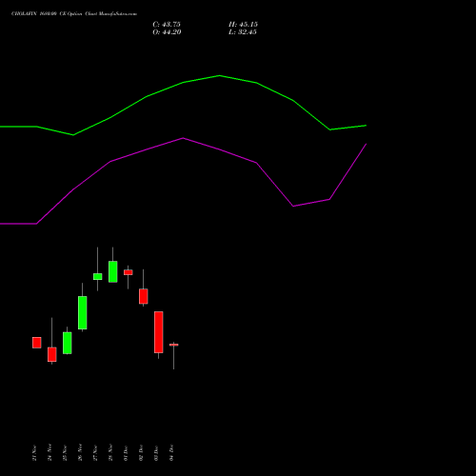The image size is (476, 476).
Task: Click the '26 Nov' date label
Action: click(80, 453)
